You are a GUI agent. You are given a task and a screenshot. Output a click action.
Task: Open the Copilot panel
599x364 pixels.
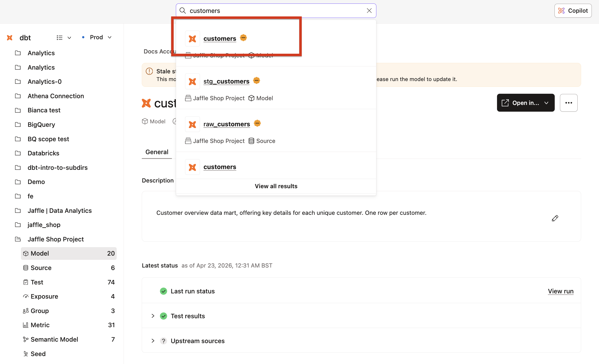pos(573,11)
